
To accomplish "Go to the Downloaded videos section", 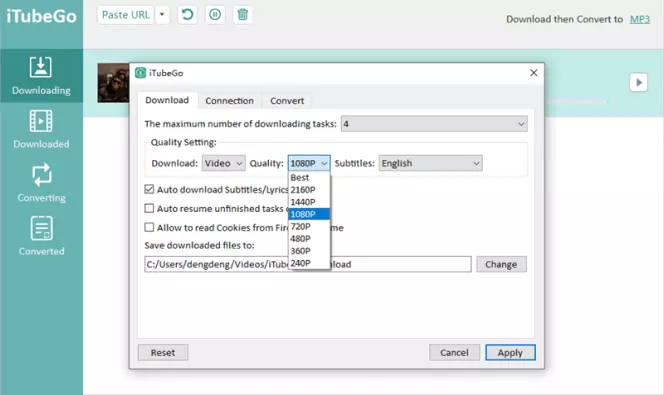I will click(x=41, y=129).
